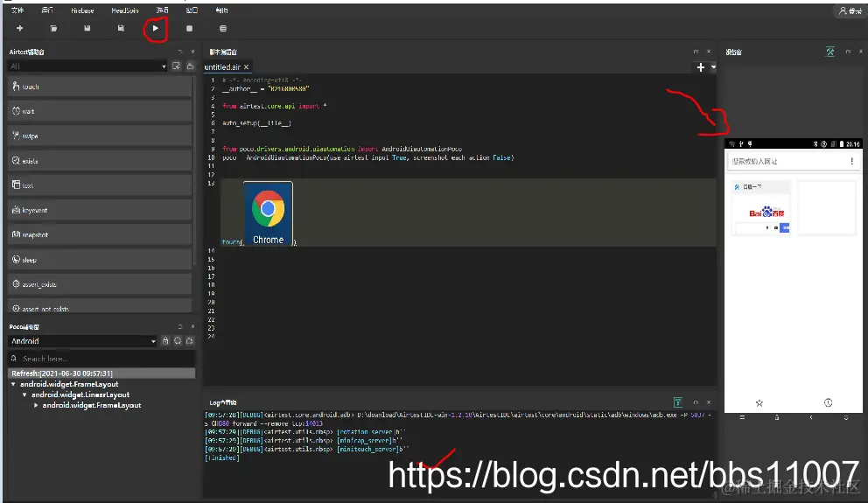Switch to the untitled.air tab

click(222, 67)
